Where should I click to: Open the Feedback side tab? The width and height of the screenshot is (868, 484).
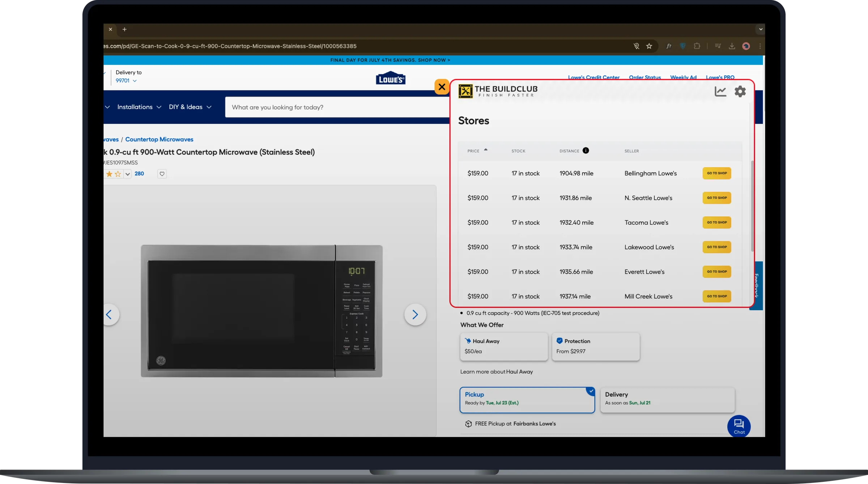756,286
